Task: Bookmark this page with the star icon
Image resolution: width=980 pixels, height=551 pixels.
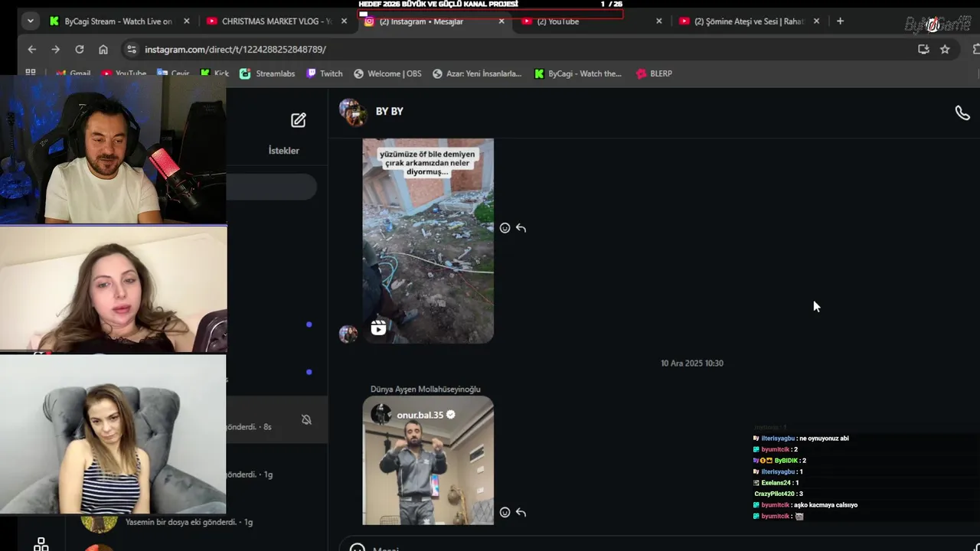Action: [945, 49]
